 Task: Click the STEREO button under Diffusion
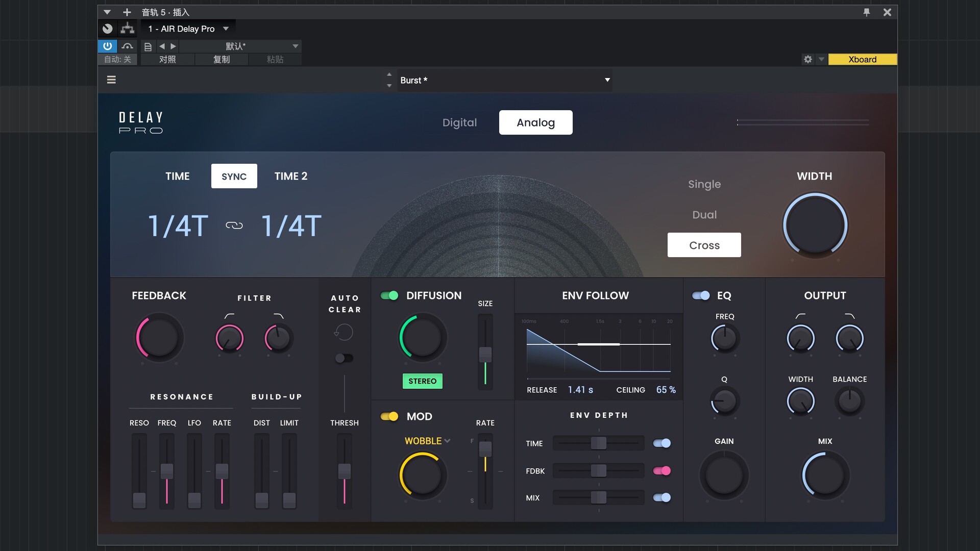(x=422, y=381)
